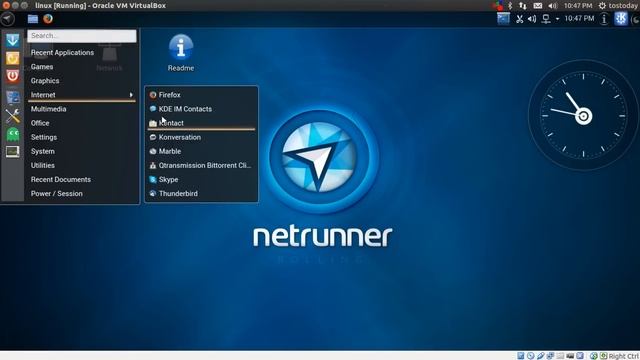This screenshot has height=360, width=640.
Task: Open the Readme desktop icon
Action: 181,53
